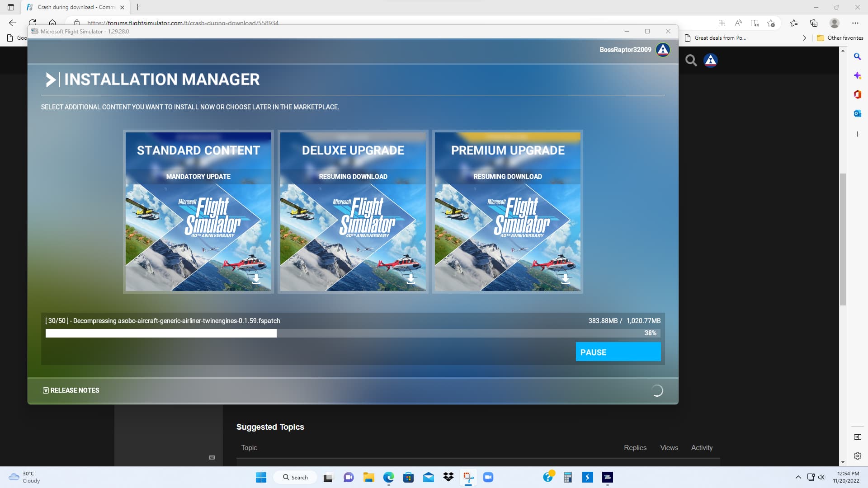Screen dimensions: 868x488
Task: Click the download progress bar
Action: pyautogui.click(x=353, y=333)
